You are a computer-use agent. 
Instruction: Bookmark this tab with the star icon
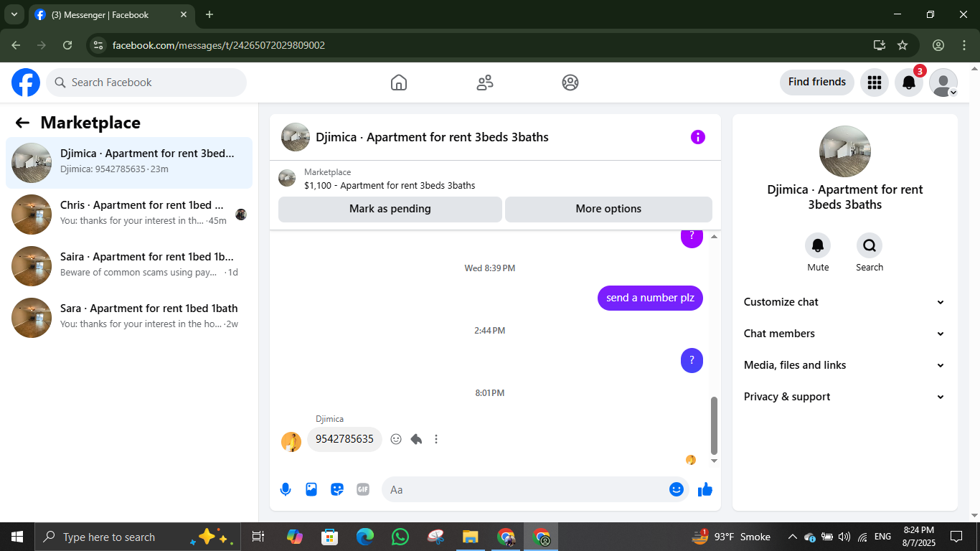903,45
